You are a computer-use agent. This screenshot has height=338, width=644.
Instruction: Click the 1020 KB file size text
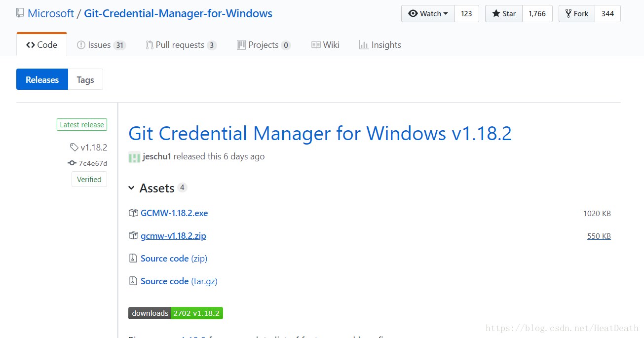(597, 214)
